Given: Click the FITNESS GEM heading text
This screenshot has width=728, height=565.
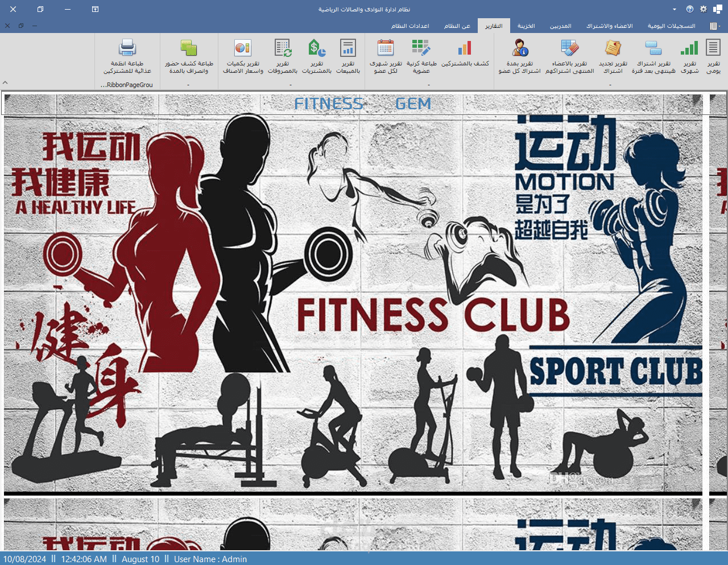Looking at the screenshot, I should pyautogui.click(x=363, y=104).
